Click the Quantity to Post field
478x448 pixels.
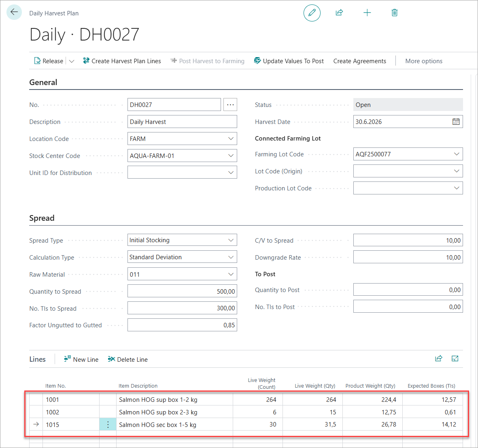click(x=408, y=290)
